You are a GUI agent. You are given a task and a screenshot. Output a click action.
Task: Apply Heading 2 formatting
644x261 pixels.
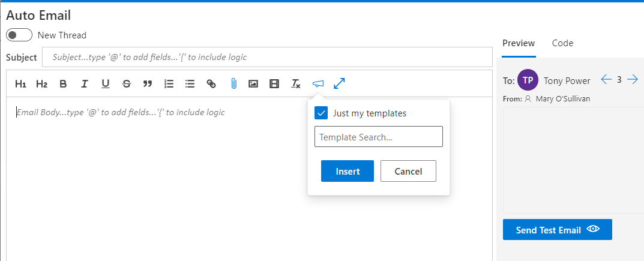[42, 84]
